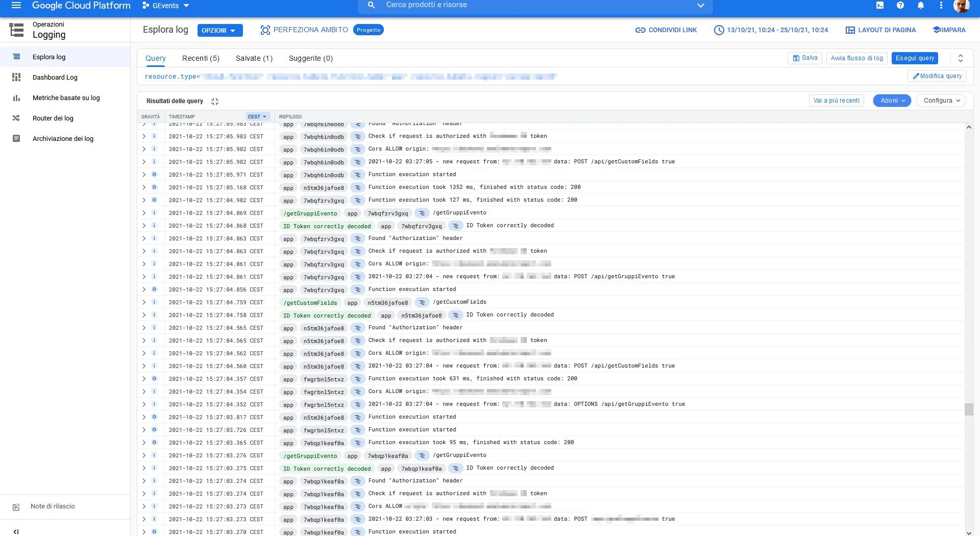Open the Azioni dropdown

[892, 101]
